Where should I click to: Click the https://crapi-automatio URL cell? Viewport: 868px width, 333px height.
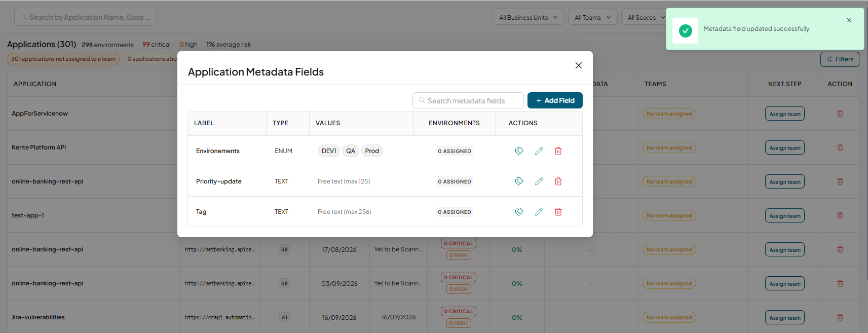point(220,317)
